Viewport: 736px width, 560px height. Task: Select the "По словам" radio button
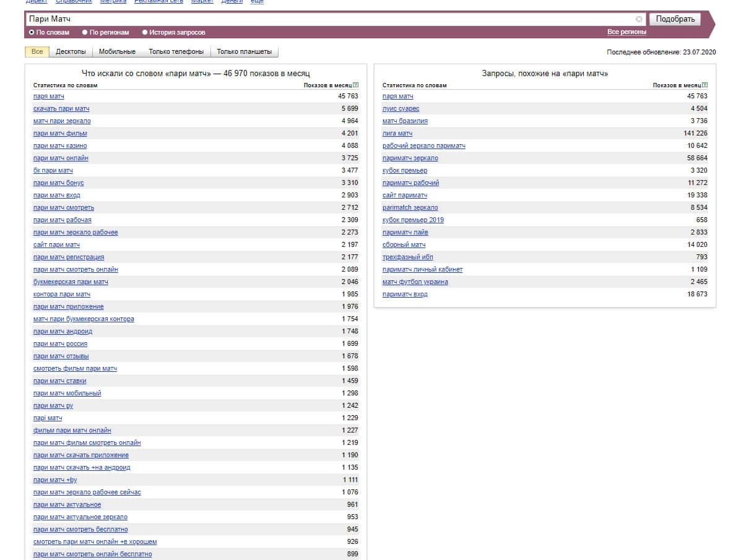32,32
